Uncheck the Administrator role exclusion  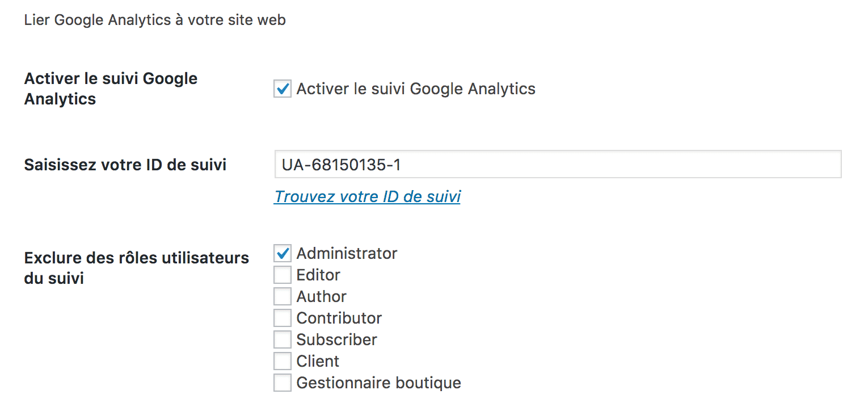click(282, 253)
